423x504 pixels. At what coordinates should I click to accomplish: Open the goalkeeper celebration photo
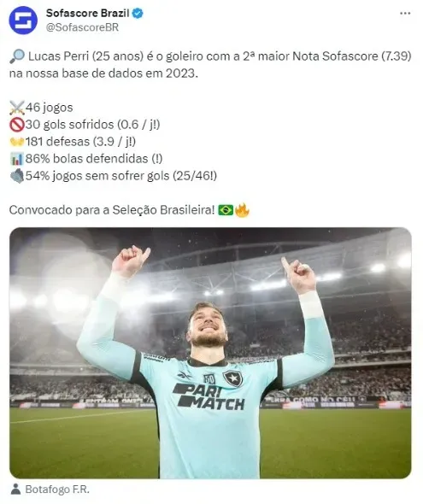click(x=210, y=353)
